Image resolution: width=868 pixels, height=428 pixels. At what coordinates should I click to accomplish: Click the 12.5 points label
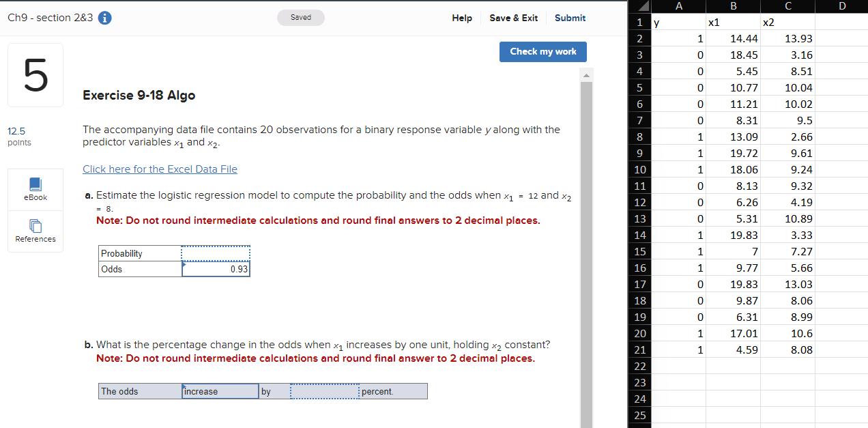coord(19,136)
